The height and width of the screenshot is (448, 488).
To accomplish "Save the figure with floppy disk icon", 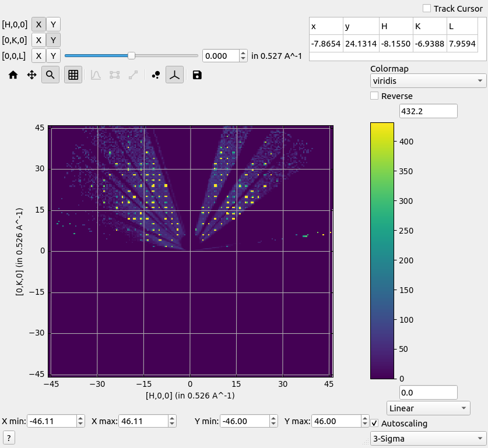I will pos(197,75).
